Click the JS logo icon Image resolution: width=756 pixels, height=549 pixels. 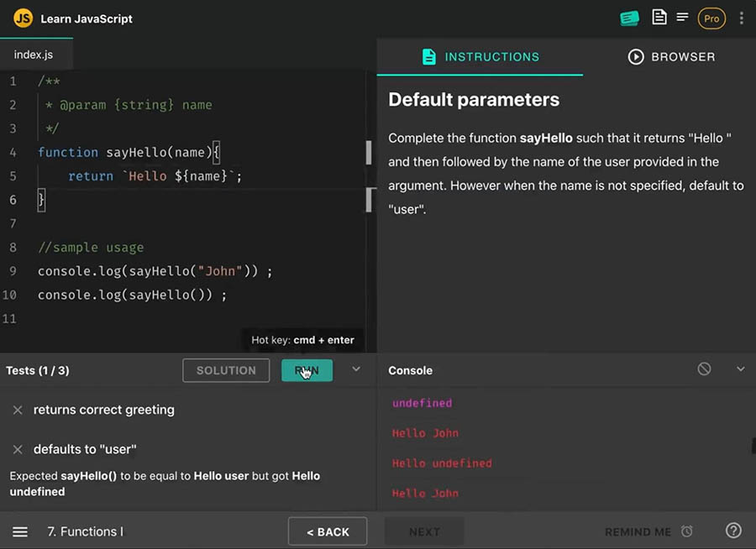pyautogui.click(x=23, y=18)
